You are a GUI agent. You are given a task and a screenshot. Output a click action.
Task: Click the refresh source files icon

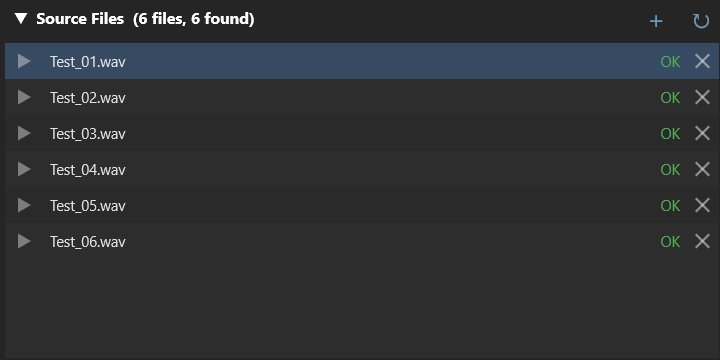coord(701,21)
